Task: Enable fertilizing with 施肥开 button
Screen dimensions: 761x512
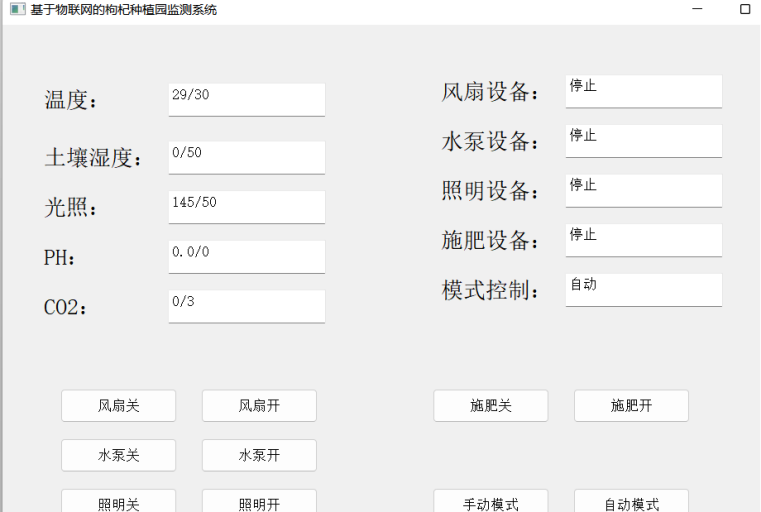Action: [631, 406]
